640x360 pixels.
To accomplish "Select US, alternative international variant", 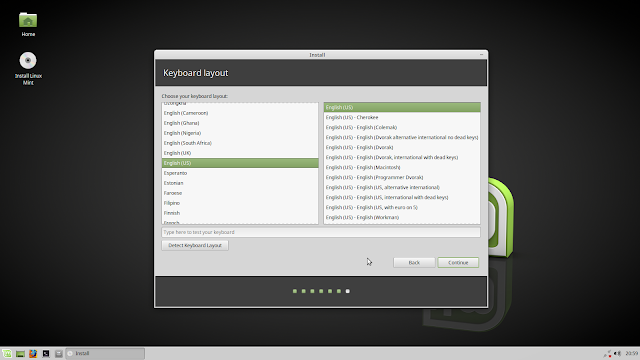I will click(x=402, y=187).
